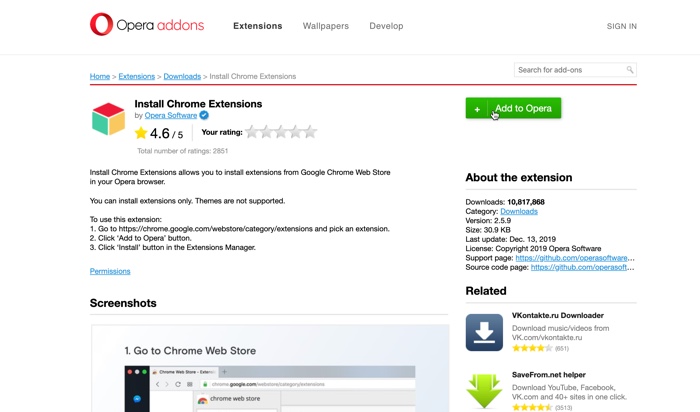Click the download count 10,817,868
This screenshot has width=700, height=412.
[525, 202]
